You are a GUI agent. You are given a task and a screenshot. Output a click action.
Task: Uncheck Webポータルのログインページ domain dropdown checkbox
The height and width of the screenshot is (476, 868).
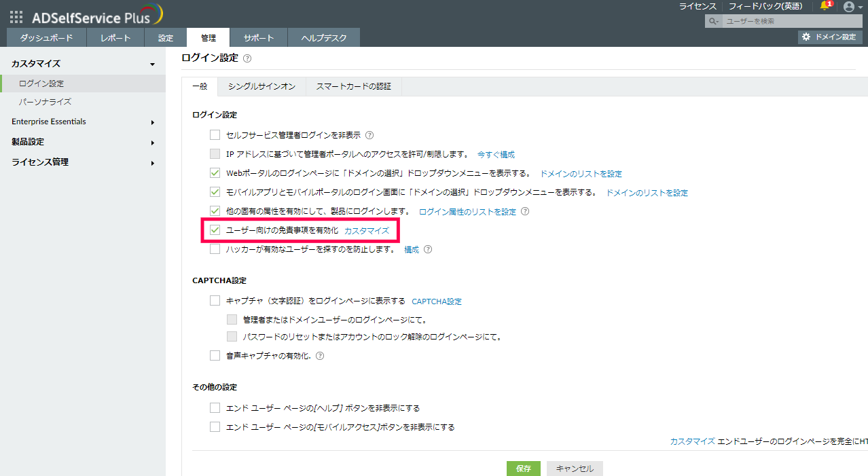pyautogui.click(x=215, y=173)
